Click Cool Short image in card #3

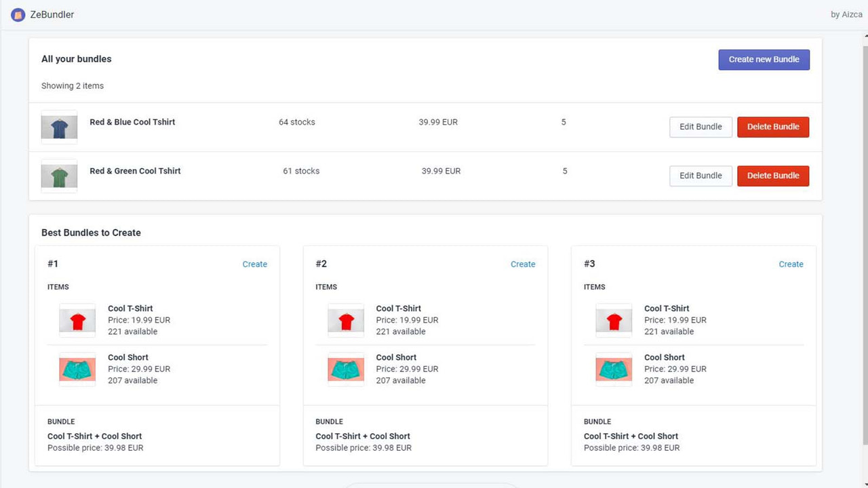coord(614,369)
